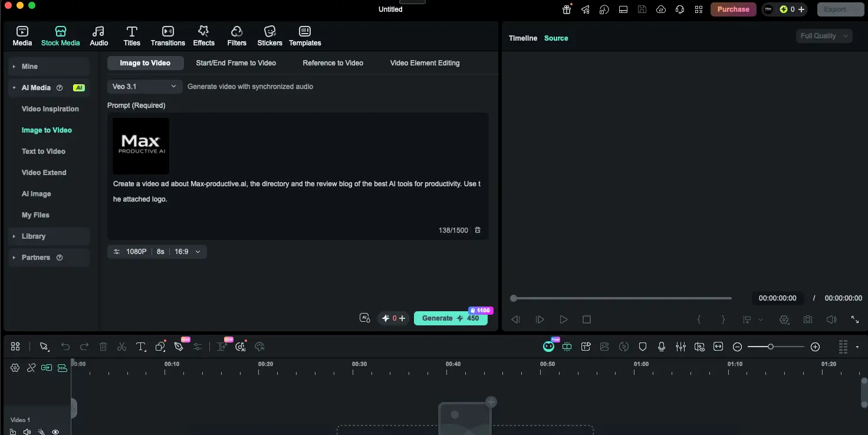Click the Purchase button
This screenshot has height=435, width=868.
pyautogui.click(x=733, y=9)
